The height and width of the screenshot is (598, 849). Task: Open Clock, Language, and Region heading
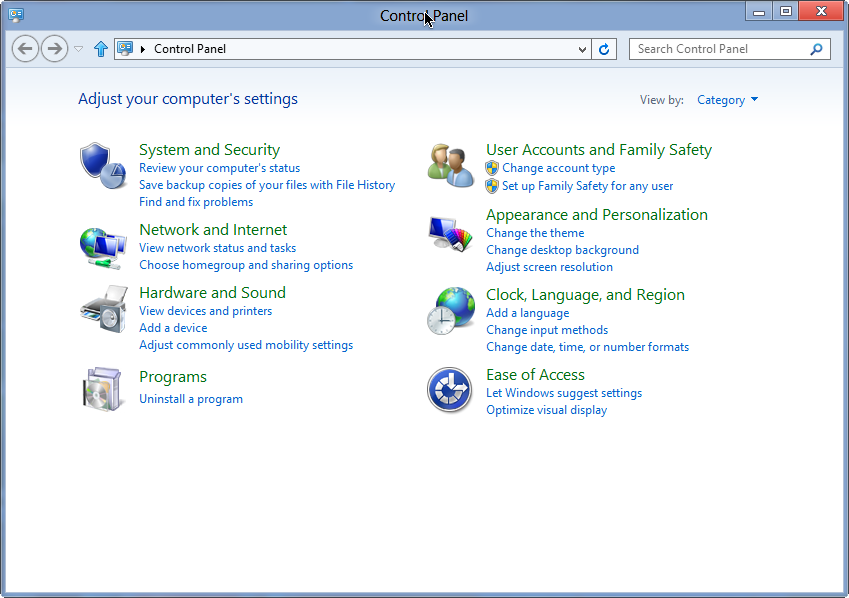click(x=585, y=295)
